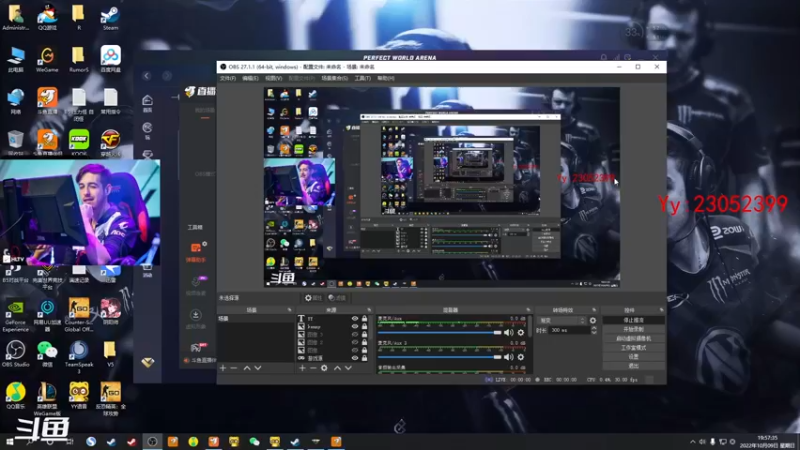The height and width of the screenshot is (450, 800).
Task: Click download icon in Perfect World Arena panel
Action: tap(195, 315)
